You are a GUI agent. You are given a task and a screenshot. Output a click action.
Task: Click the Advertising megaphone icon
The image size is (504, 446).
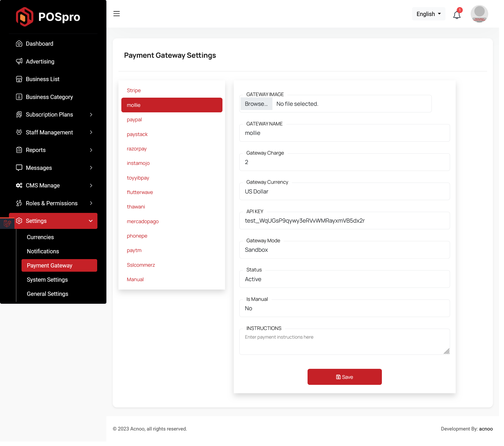[x=19, y=61]
